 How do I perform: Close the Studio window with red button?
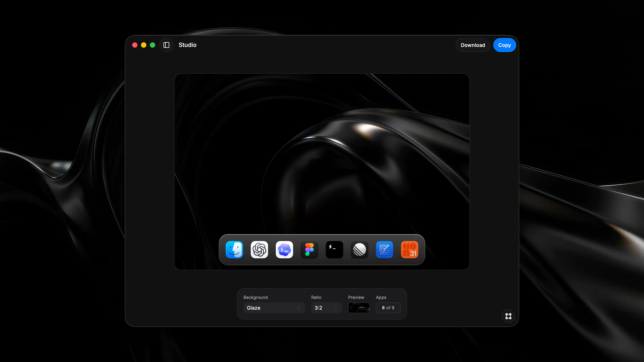click(x=135, y=45)
